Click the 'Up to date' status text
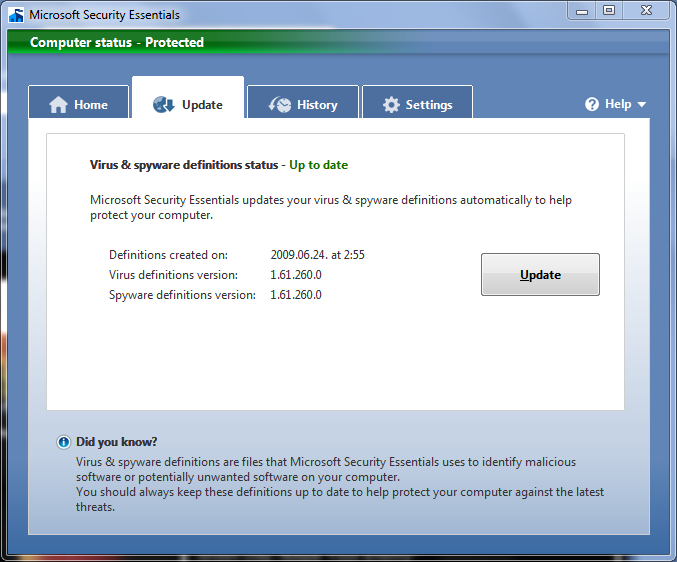Viewport: 677px width, 562px height. tap(319, 165)
